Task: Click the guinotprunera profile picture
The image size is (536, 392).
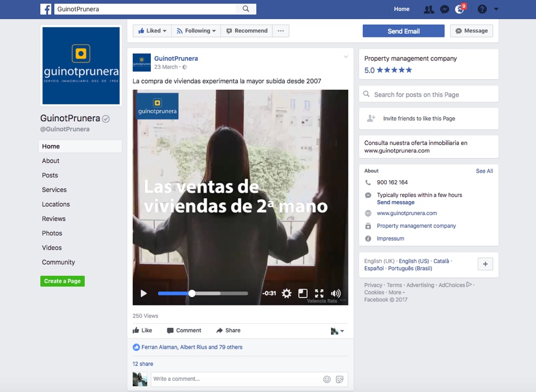Action: (x=81, y=66)
